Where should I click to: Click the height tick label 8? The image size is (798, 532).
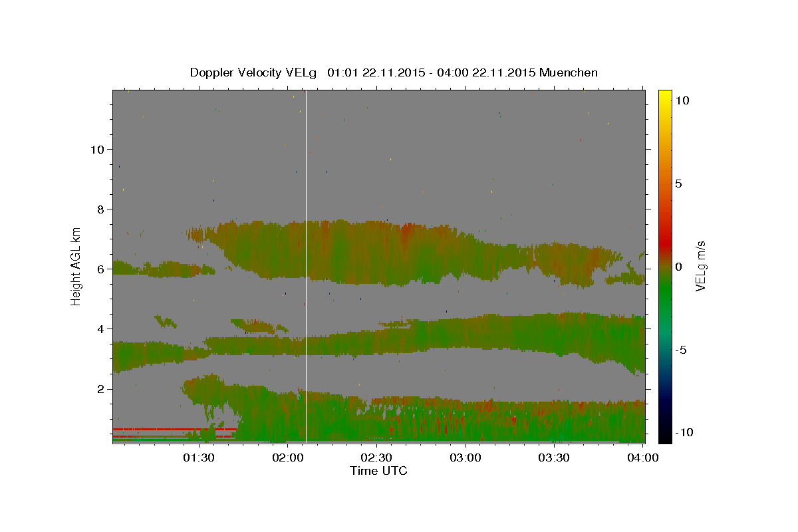[x=100, y=209]
